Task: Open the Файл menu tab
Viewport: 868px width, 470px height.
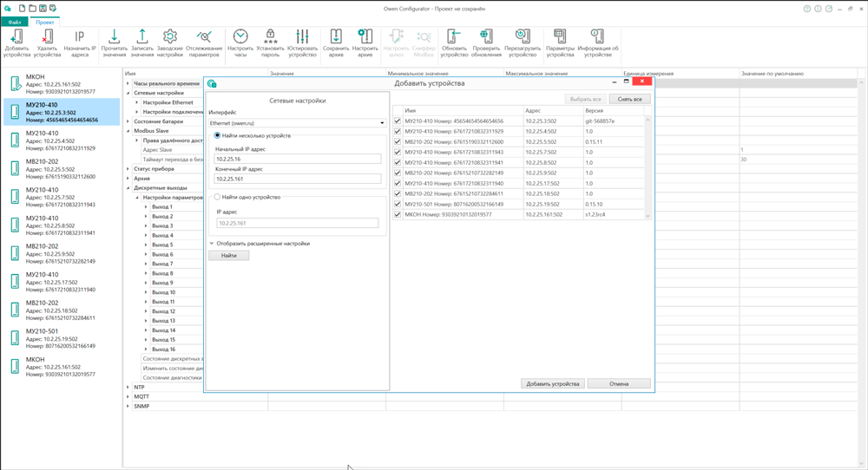Action: click(x=15, y=23)
